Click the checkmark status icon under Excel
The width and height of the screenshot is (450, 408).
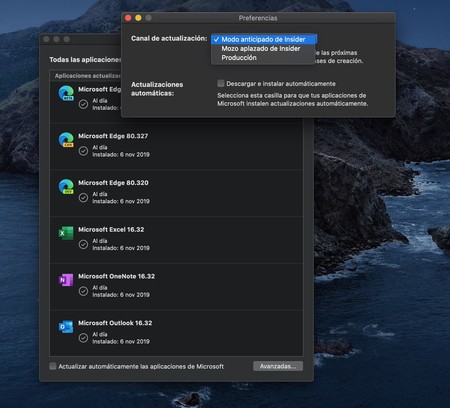83,244
